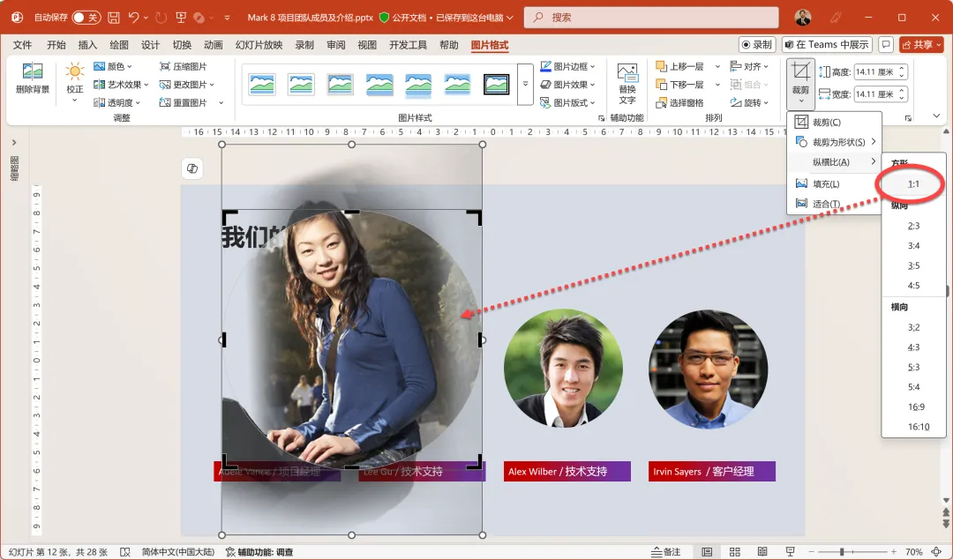Viewport: 953px width, 560px height.
Task: Click the spell check icon in status bar
Action: point(124,551)
